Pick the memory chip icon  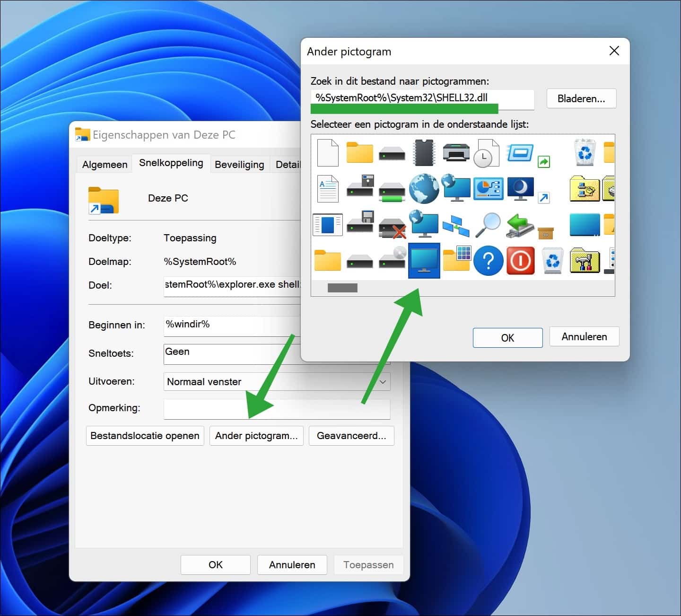click(x=424, y=152)
